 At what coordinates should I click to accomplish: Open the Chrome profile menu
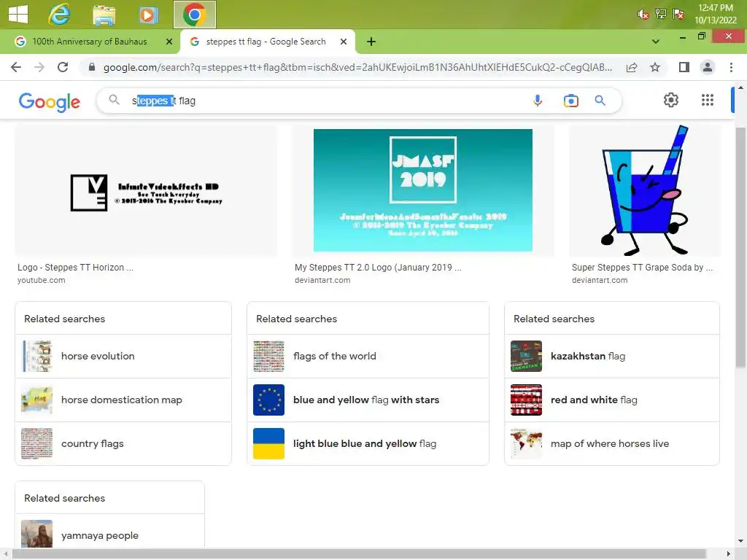point(708,68)
